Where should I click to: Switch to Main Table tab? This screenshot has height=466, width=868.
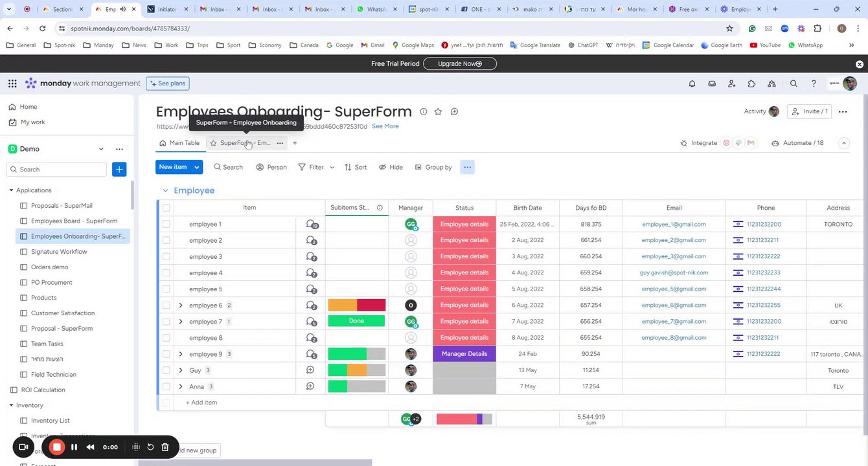point(179,143)
